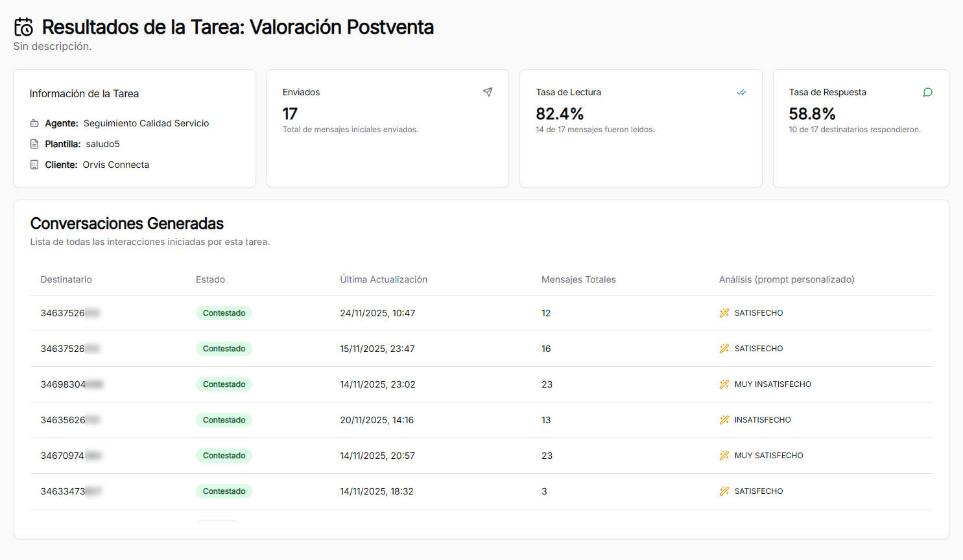This screenshot has width=963, height=560.
Task: Click the robot icon next to Agente
Action: (x=34, y=123)
